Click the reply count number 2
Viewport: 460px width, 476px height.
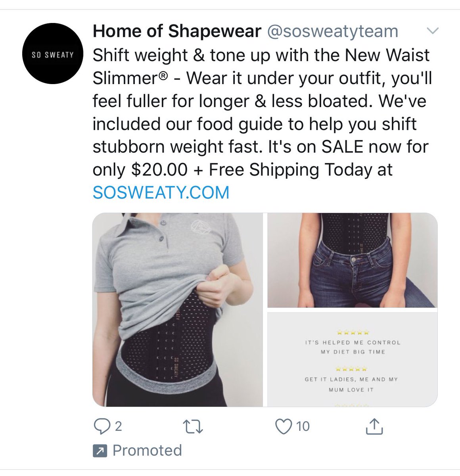[118, 426]
